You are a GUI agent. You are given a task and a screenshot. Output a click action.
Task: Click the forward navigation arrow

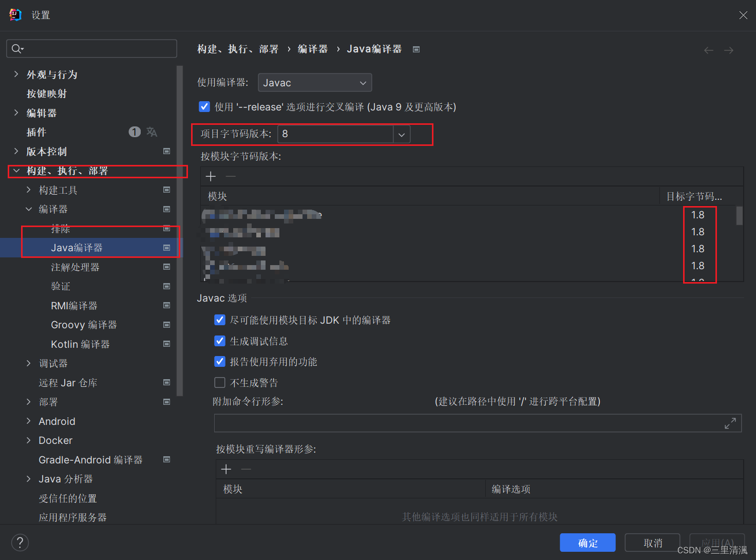[x=729, y=50]
